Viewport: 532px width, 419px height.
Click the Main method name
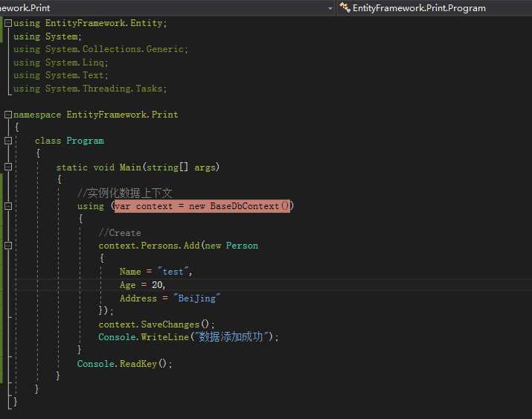(130, 167)
